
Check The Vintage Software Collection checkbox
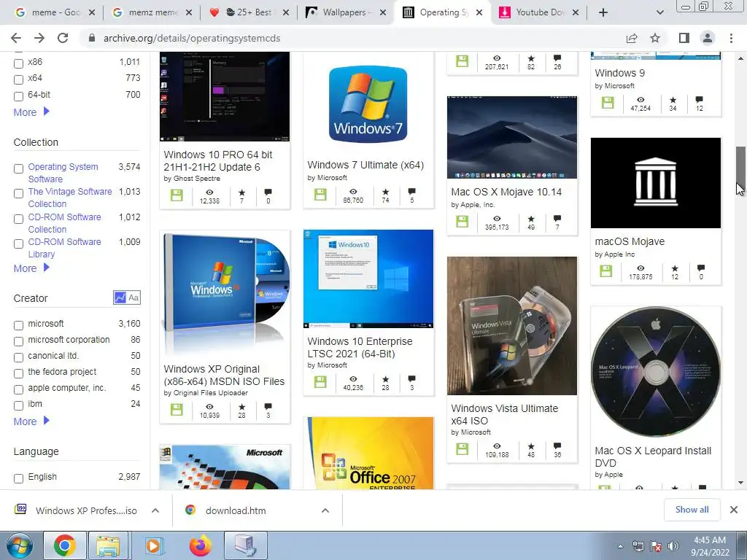coord(18,193)
